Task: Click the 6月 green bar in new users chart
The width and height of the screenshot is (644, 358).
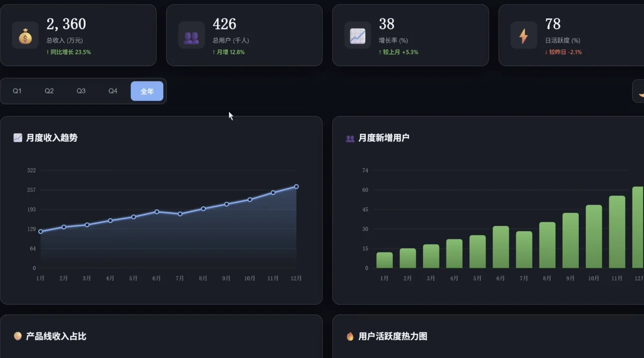Action: pos(500,246)
